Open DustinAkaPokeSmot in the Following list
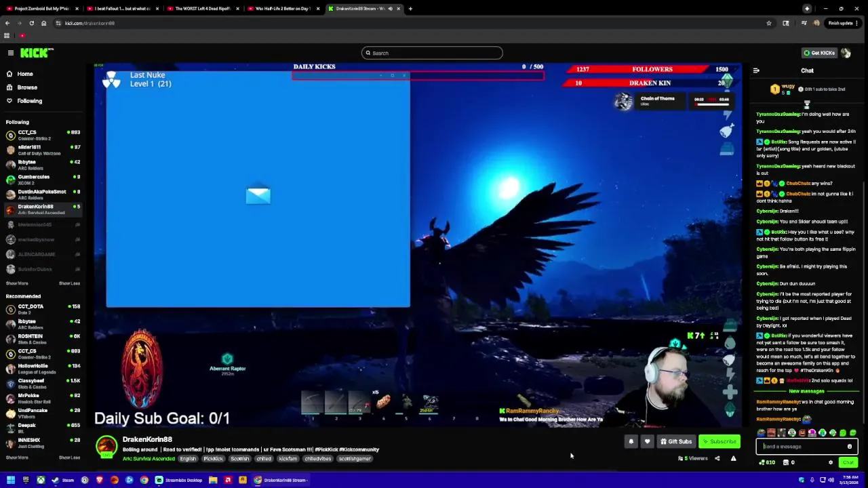 click(x=42, y=195)
